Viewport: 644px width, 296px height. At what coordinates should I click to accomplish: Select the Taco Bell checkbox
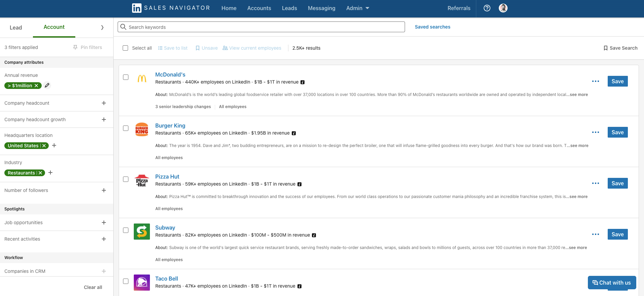coord(126,281)
